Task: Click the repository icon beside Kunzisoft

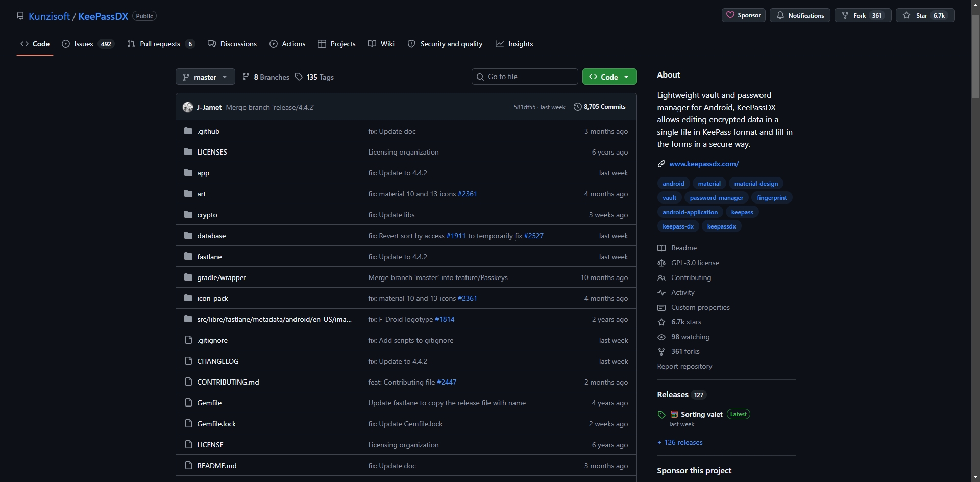Action: pos(20,16)
